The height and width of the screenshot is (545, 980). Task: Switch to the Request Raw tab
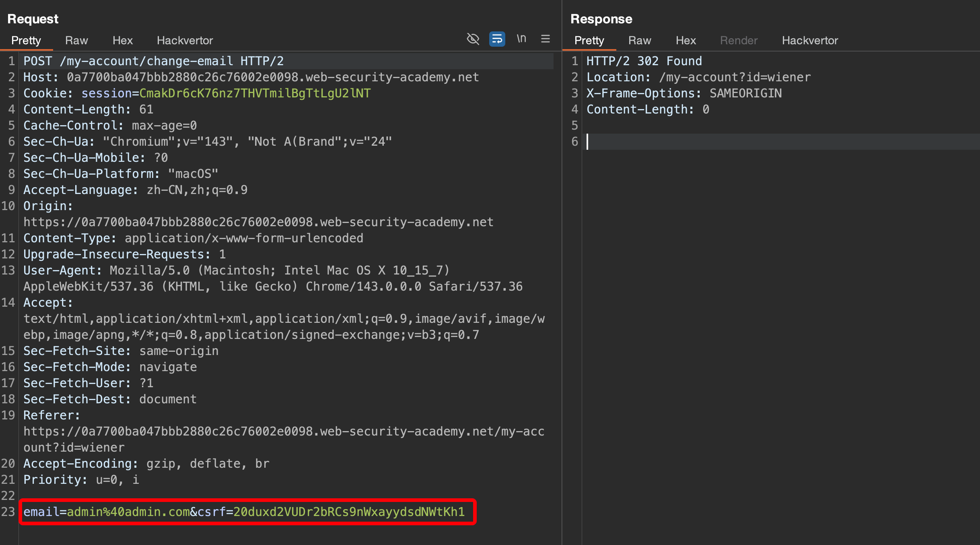coord(76,40)
